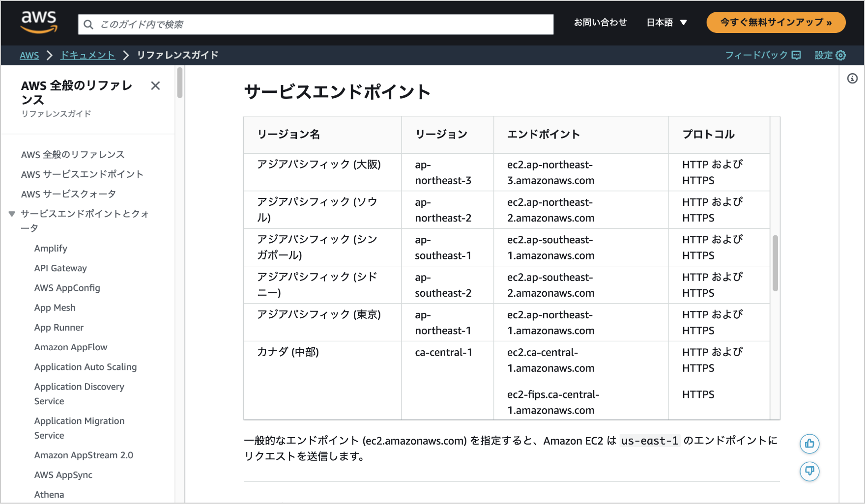The width and height of the screenshot is (865, 504).
Task: Collapse the サービスエンドポイントとクォータ tree section
Action: click(12, 214)
